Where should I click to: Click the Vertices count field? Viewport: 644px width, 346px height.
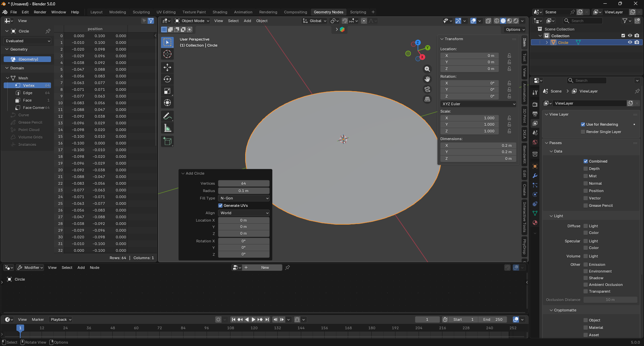point(244,183)
